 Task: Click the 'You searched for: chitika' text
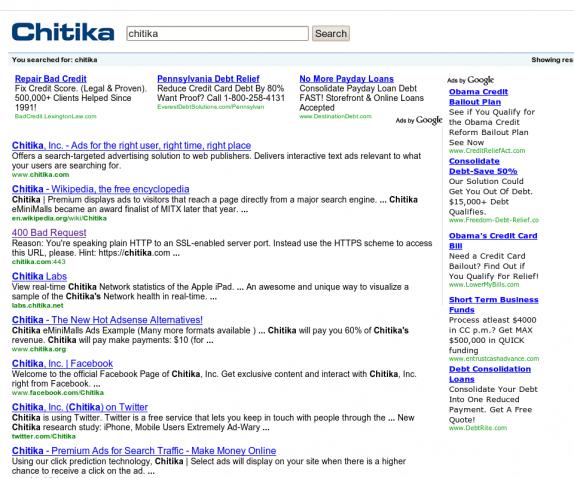coord(55,60)
